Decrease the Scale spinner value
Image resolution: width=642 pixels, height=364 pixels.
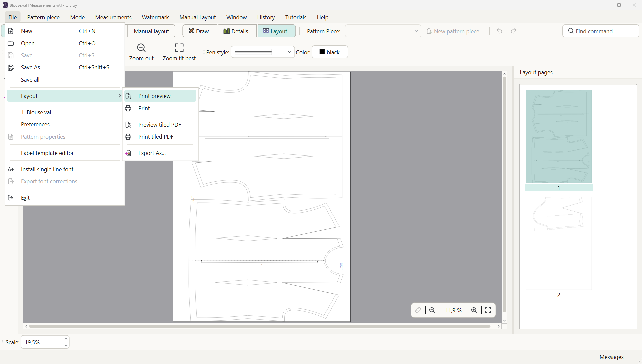66,346
